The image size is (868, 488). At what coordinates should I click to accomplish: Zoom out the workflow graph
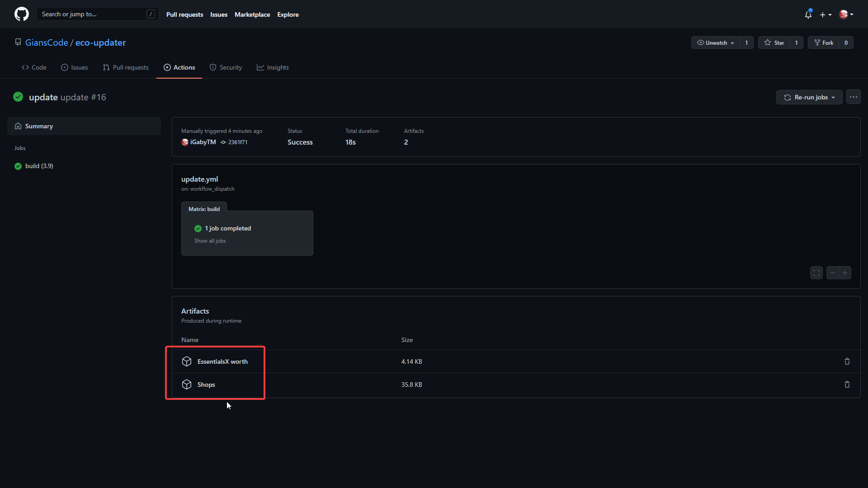point(832,273)
